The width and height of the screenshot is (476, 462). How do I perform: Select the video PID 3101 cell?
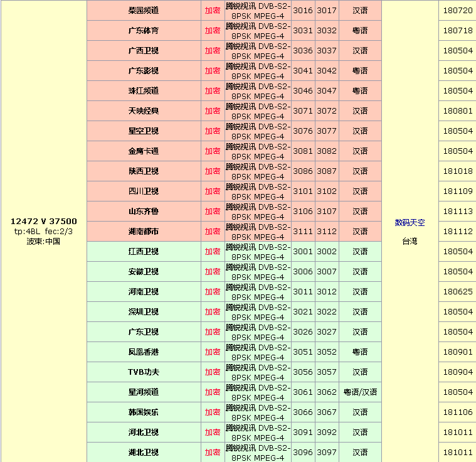(x=302, y=191)
